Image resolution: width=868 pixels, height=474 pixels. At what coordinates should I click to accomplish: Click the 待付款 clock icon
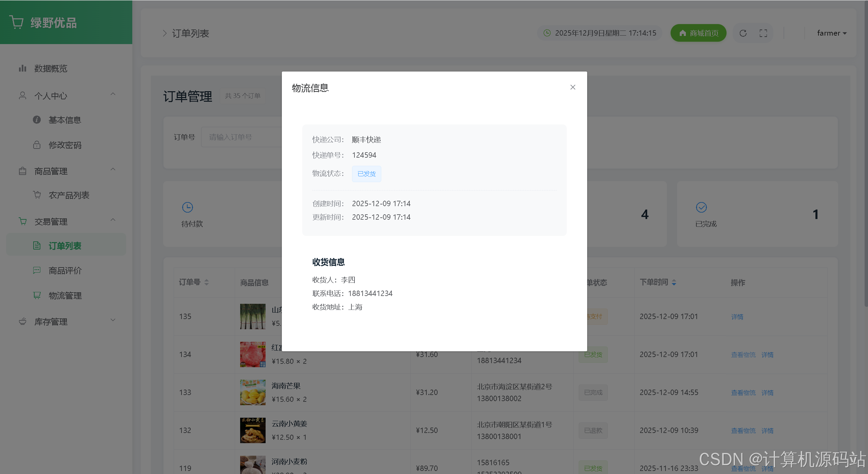(x=187, y=207)
